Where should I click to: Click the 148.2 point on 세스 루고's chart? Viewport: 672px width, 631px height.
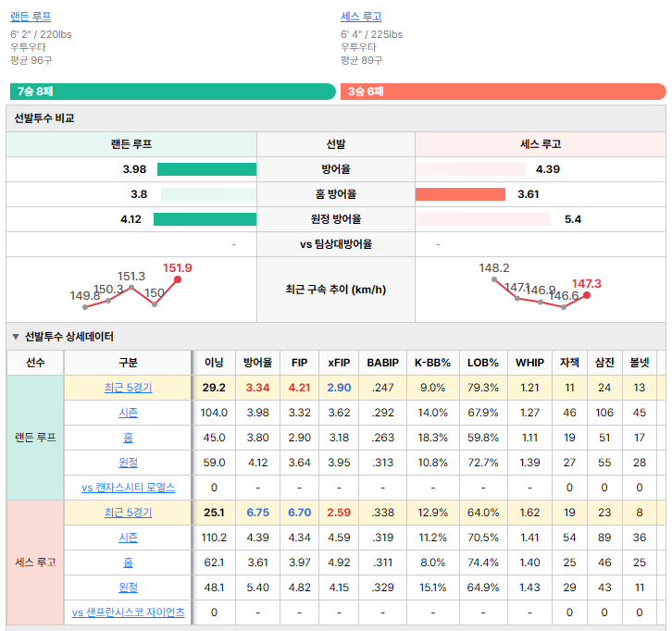(494, 279)
